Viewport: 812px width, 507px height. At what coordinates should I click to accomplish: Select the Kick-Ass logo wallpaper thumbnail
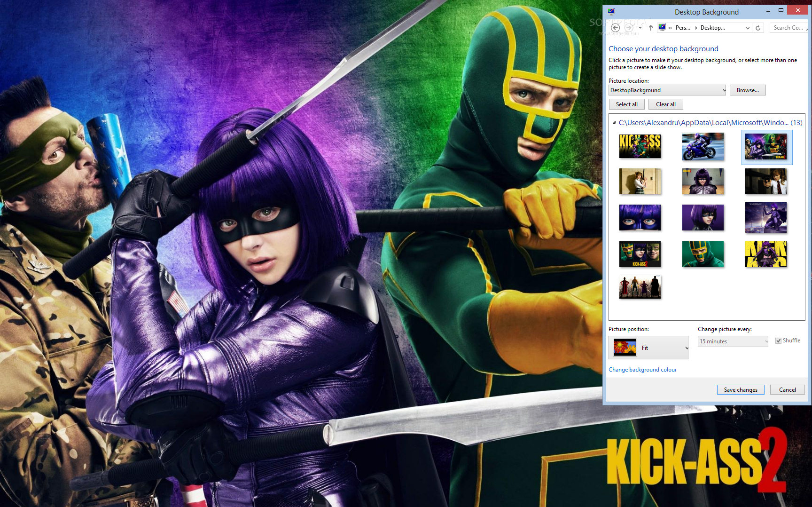[x=640, y=145]
